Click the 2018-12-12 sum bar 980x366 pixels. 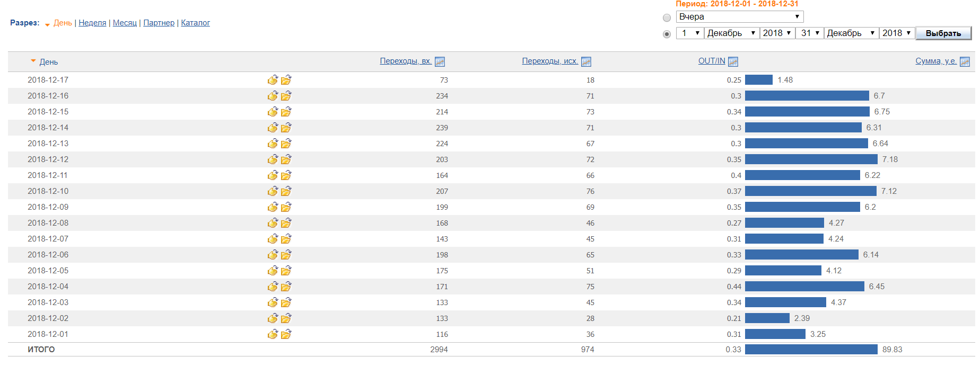point(811,159)
